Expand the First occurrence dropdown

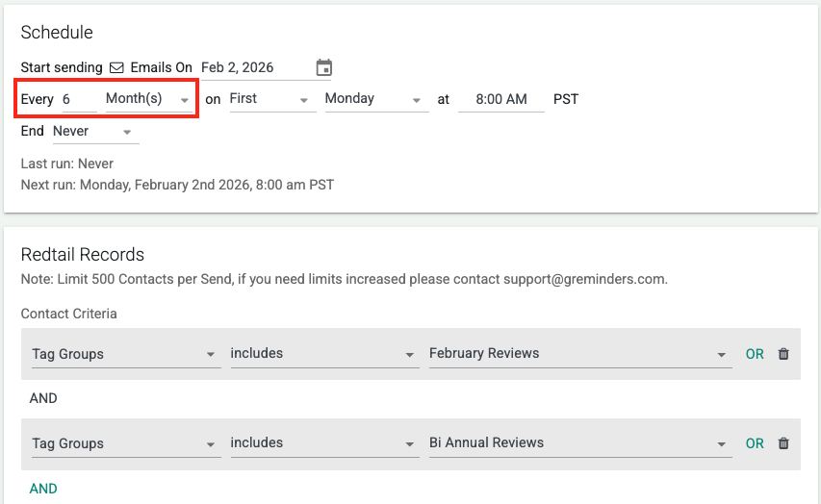271,99
